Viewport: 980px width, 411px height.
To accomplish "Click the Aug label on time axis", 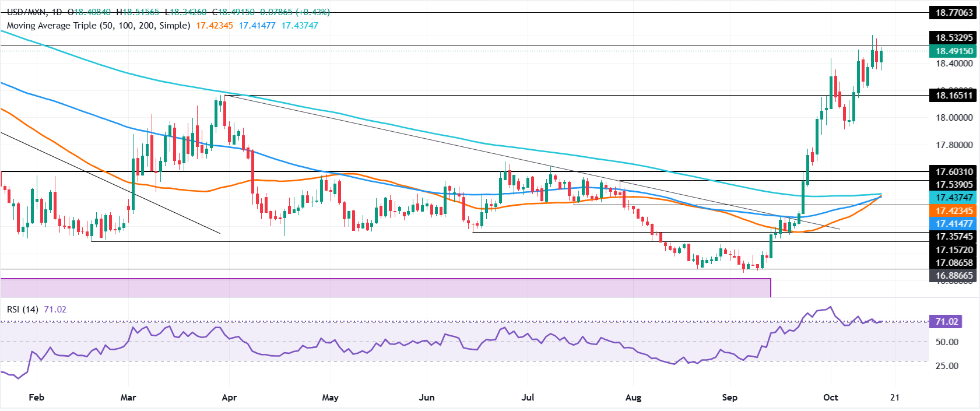I will point(633,398).
